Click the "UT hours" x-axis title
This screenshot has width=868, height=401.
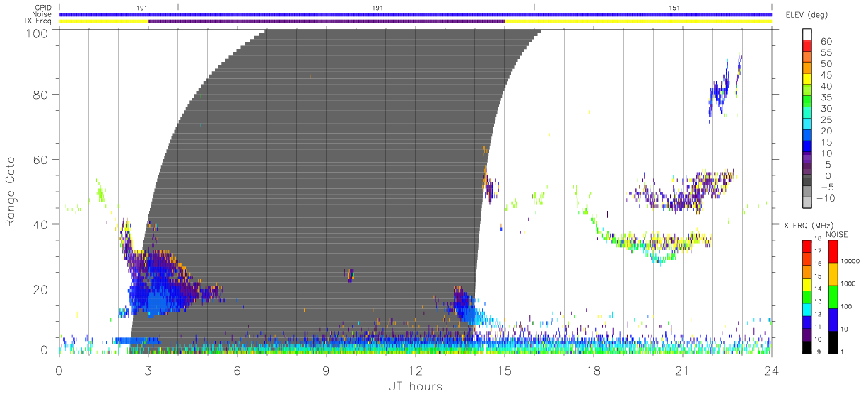click(415, 387)
